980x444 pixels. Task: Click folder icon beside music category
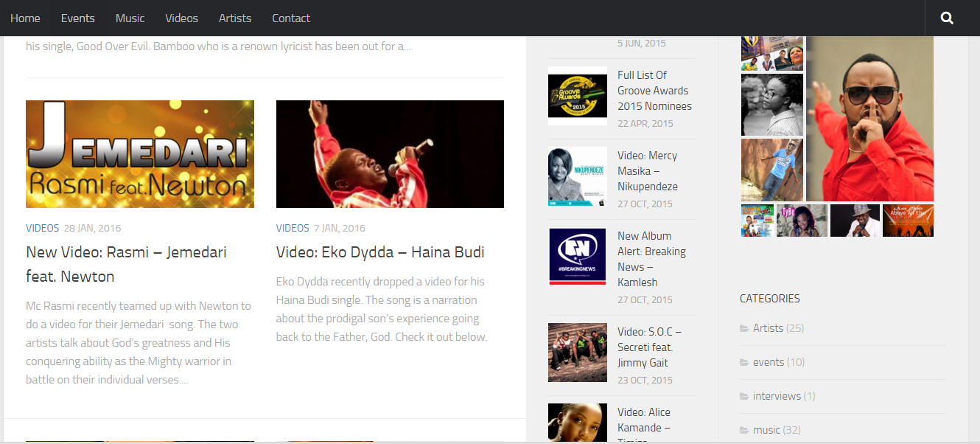(x=744, y=430)
